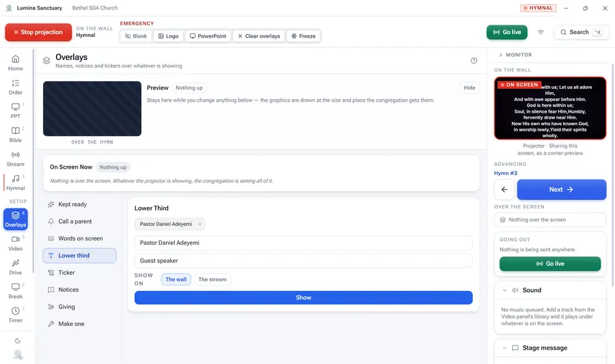This screenshot has height=364, width=615.
Task: Open the Search box
Action: (582, 32)
